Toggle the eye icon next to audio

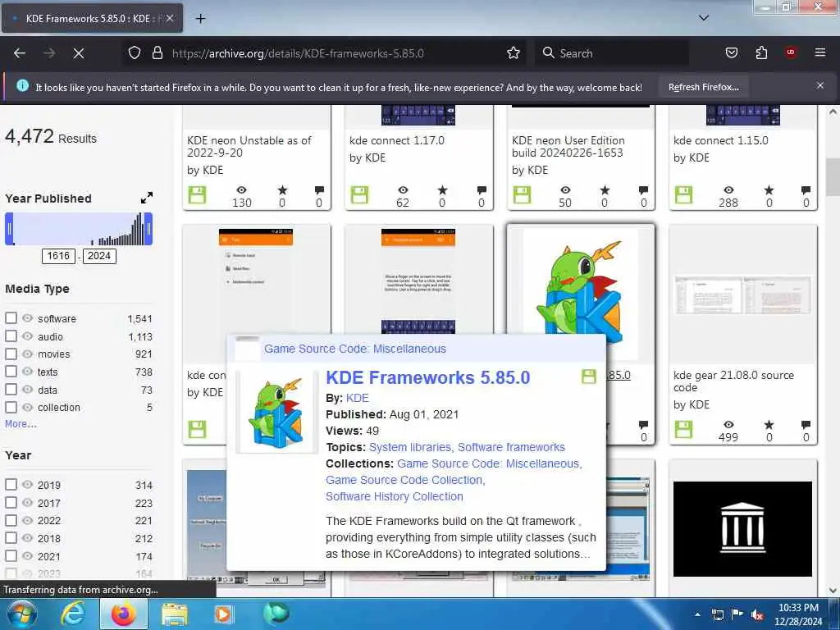tap(27, 336)
